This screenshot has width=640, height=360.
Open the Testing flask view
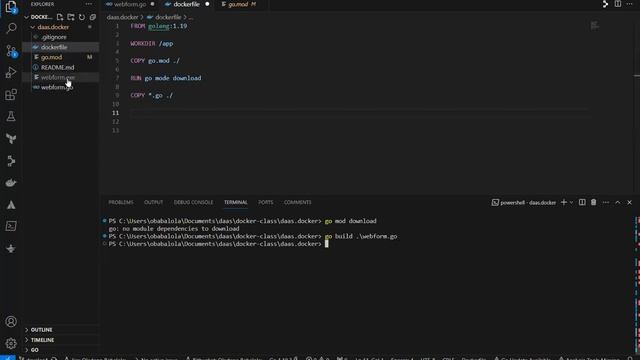pyautogui.click(x=11, y=117)
